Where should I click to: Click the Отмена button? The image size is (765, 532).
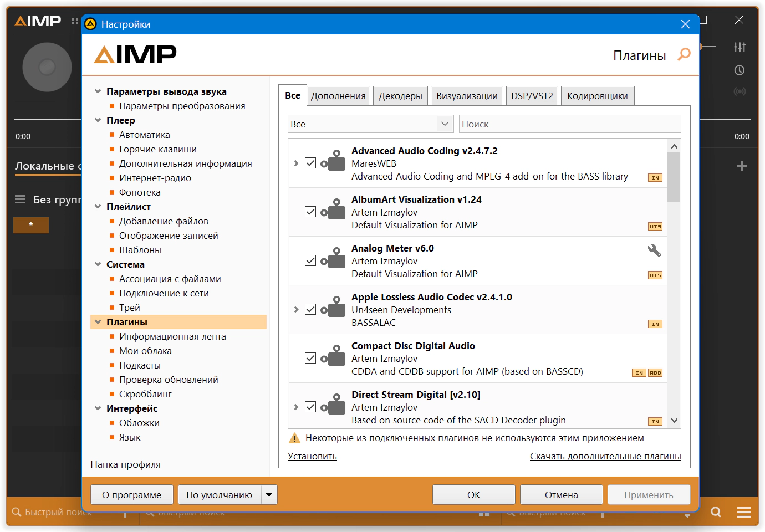pos(562,495)
